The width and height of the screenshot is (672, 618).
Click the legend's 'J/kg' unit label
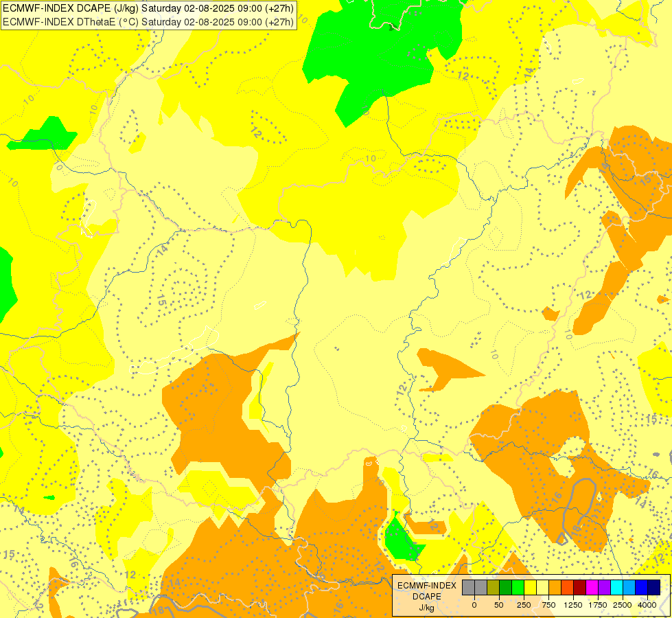tap(427, 608)
